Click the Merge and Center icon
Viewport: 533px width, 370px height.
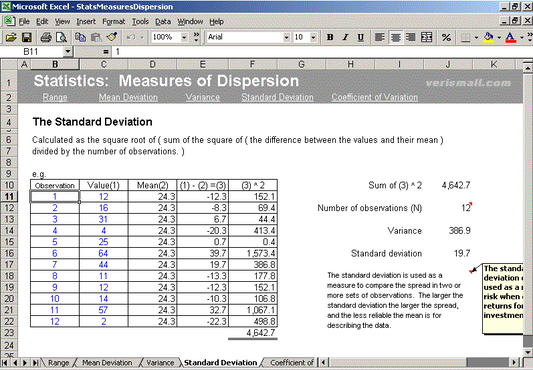click(x=426, y=37)
